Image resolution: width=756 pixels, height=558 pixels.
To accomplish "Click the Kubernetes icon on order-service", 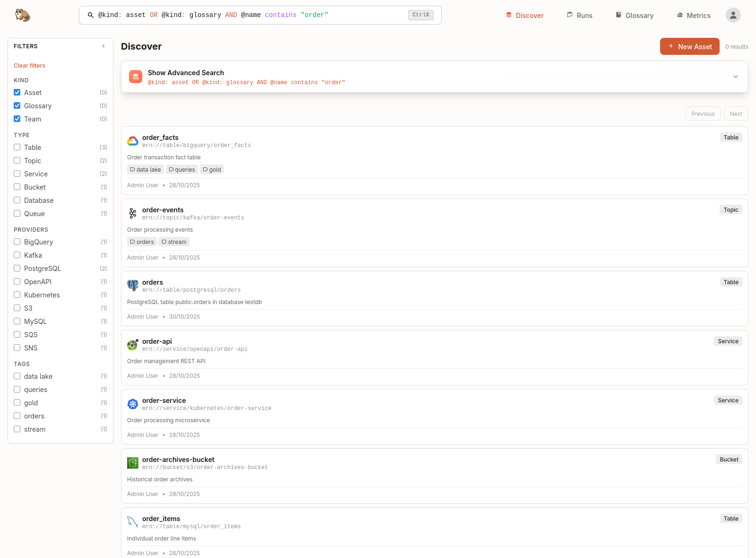I will pos(133,404).
